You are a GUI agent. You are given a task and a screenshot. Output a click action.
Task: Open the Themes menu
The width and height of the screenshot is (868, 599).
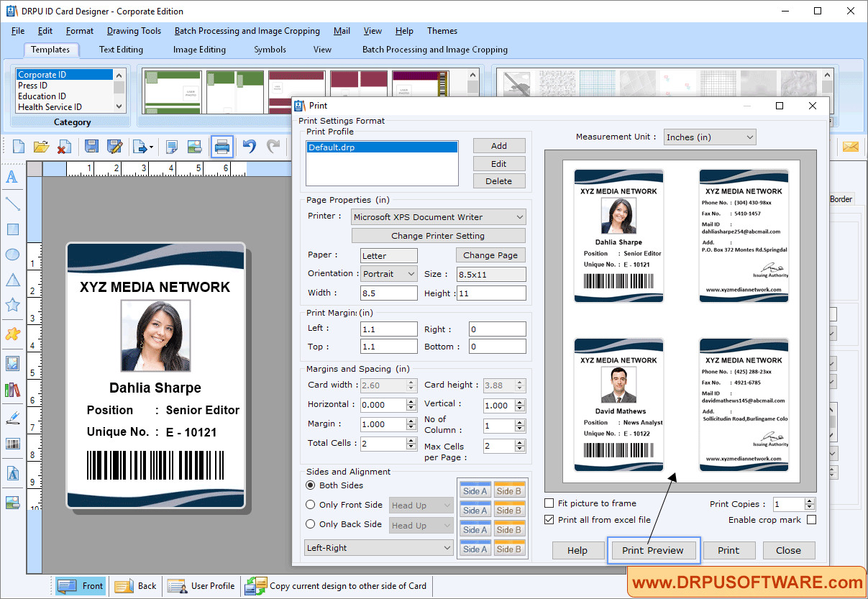(442, 31)
